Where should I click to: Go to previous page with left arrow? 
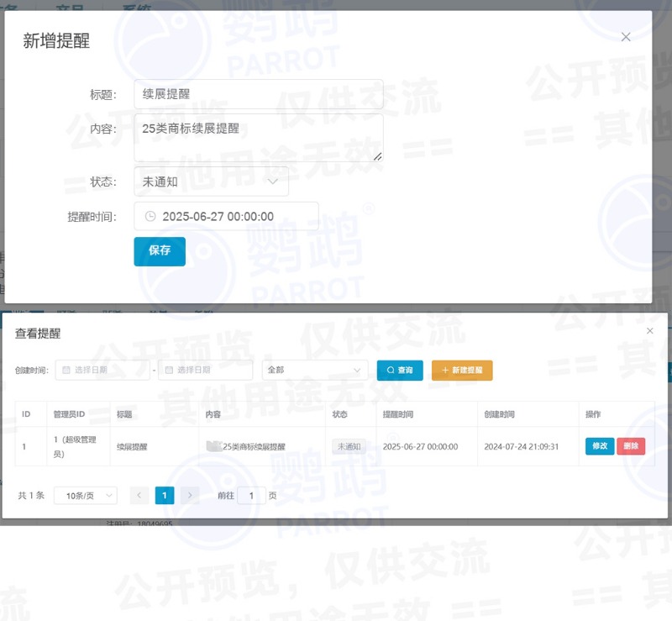[x=139, y=496]
